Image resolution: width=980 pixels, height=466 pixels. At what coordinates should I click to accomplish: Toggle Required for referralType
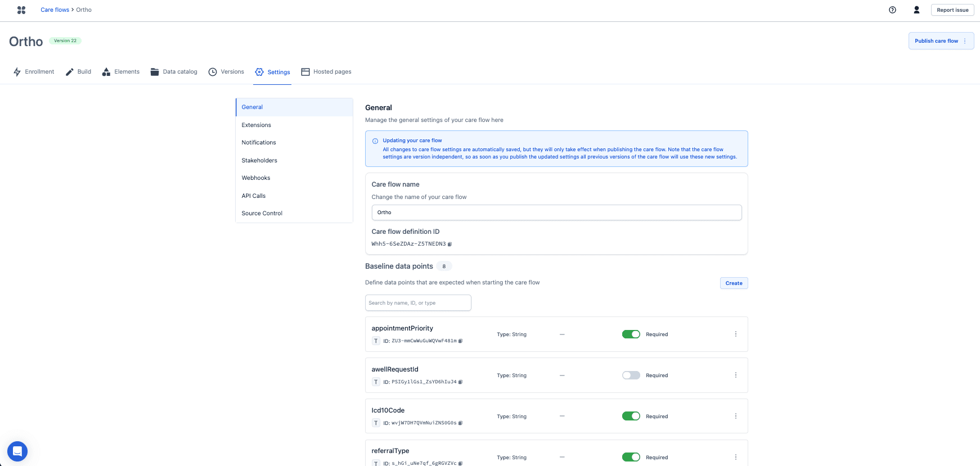[631, 457]
